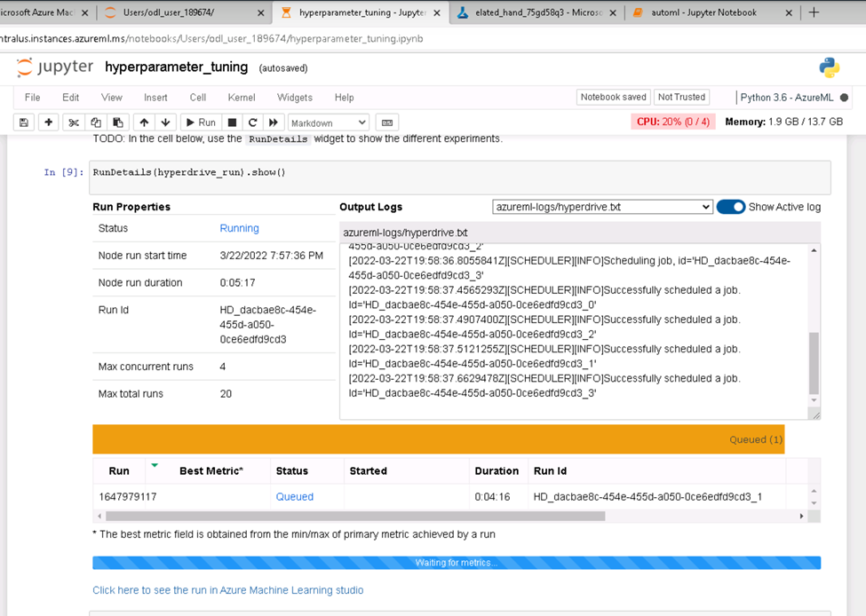Click the notebook title hyperparameter_tuning

[176, 67]
